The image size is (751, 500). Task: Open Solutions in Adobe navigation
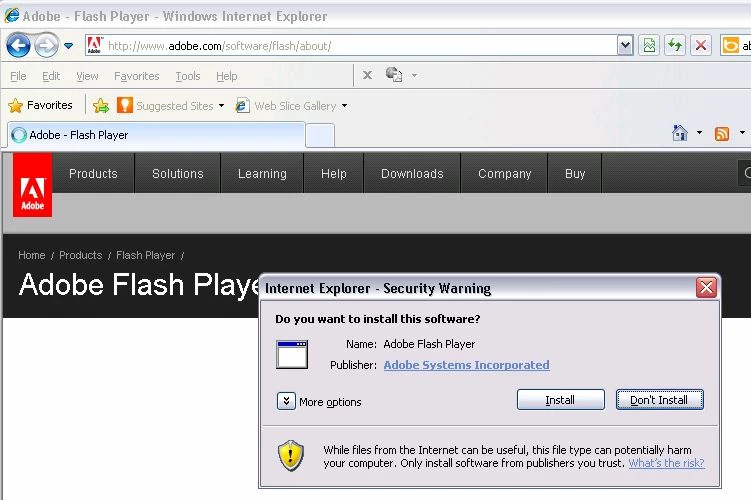178,173
